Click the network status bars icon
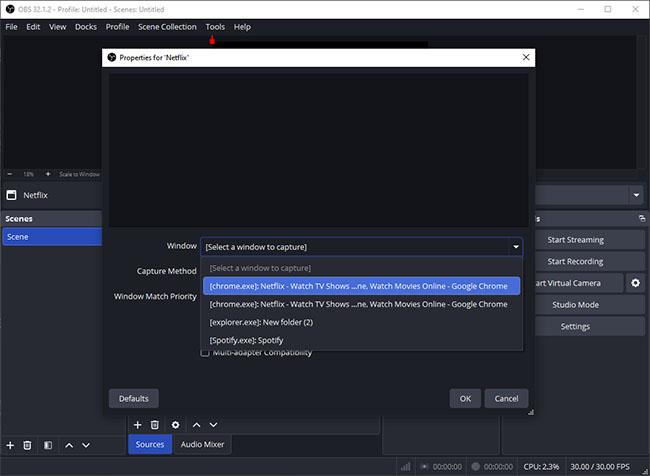Screen dimensions: 650x476 [x=405, y=467]
